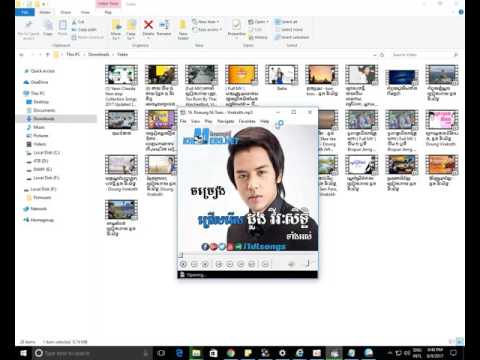
Task: Click the media player's Step frame button
Action: [265, 264]
